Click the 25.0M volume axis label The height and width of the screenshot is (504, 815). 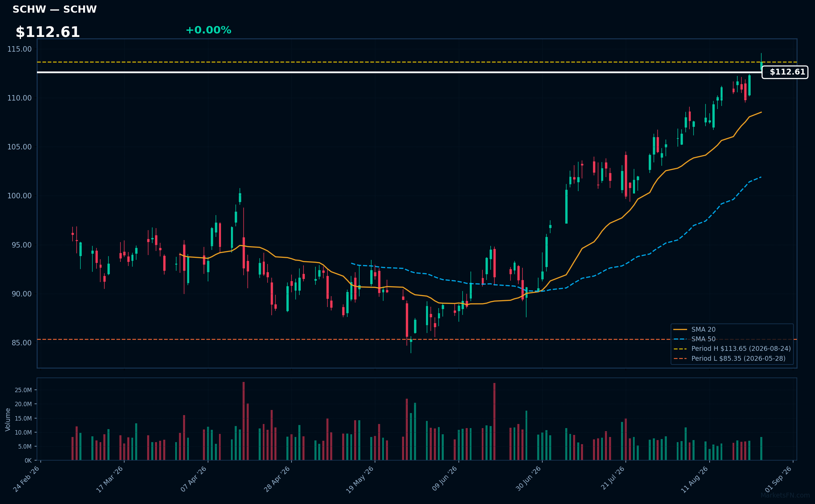(23, 390)
